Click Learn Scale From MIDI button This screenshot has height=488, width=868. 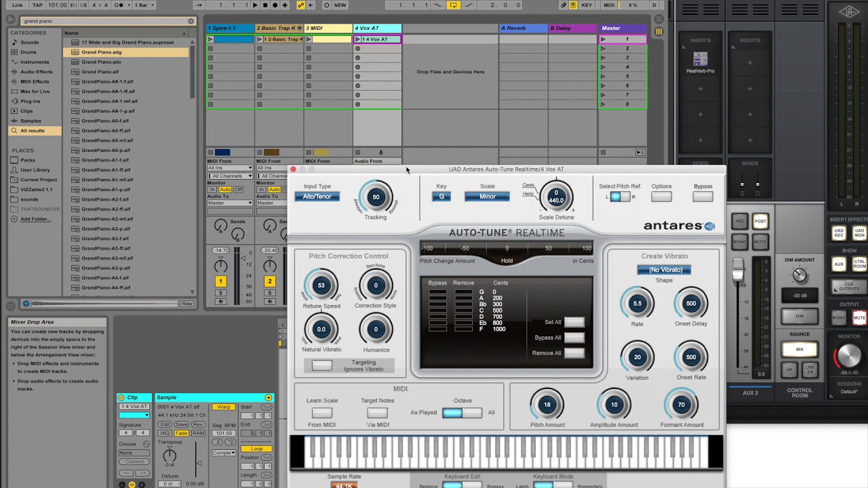point(321,412)
